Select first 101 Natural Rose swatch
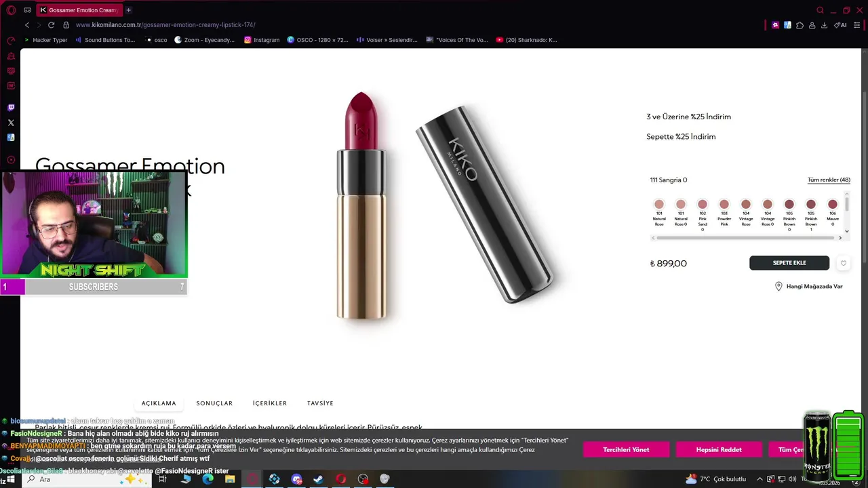The width and height of the screenshot is (868, 488). (x=659, y=204)
